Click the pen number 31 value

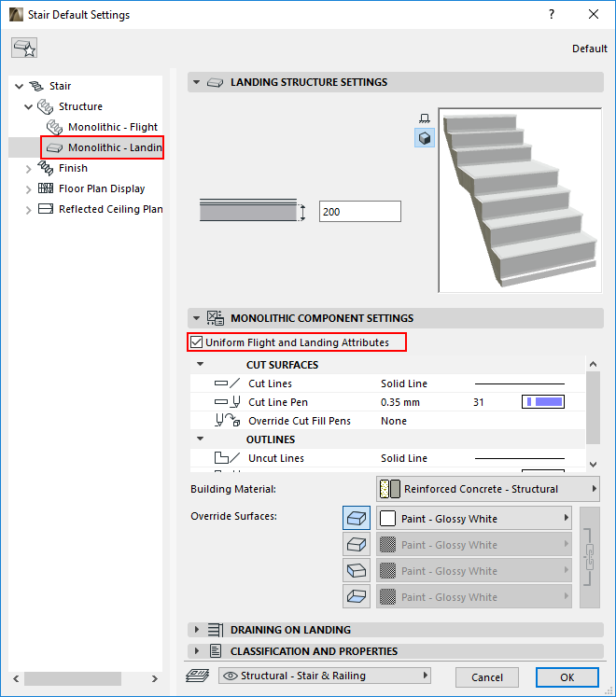tap(478, 402)
